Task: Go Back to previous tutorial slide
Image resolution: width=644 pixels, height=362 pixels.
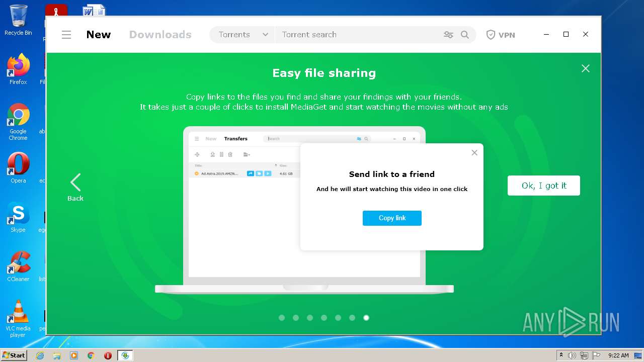Action: (75, 188)
